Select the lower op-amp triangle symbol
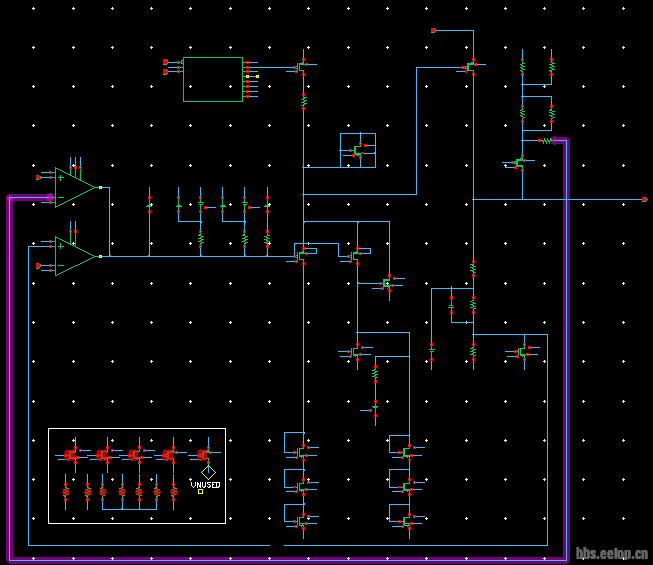This screenshot has height=565, width=653. tap(73, 256)
